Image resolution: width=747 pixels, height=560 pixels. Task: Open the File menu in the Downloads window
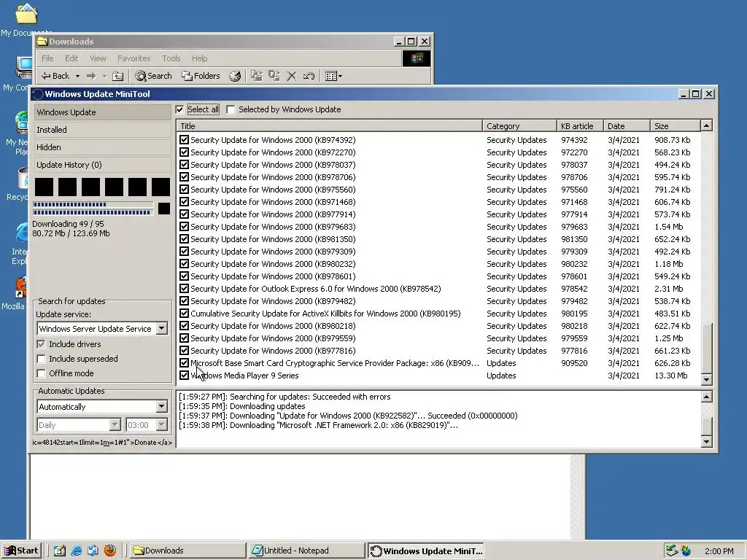47,58
